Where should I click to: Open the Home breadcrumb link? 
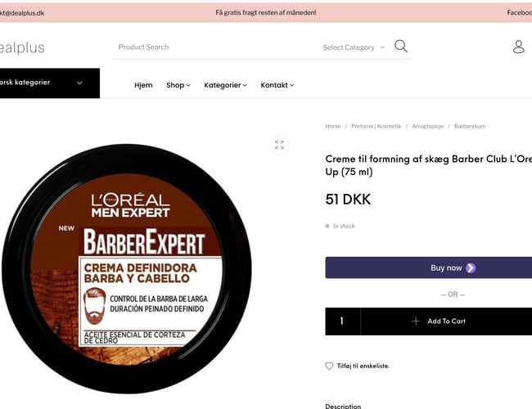[333, 126]
